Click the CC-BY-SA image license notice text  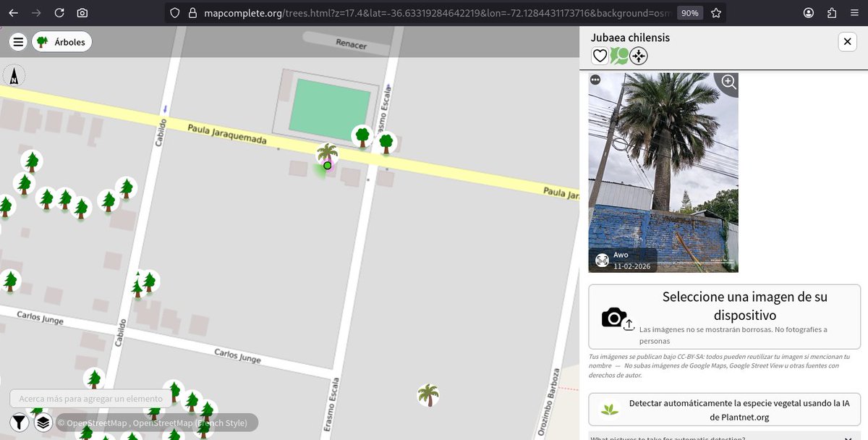pyautogui.click(x=719, y=365)
